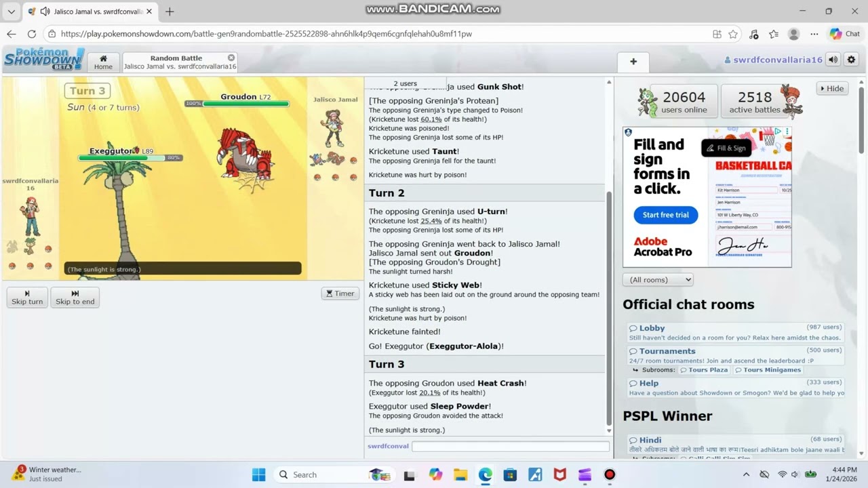Open the browser profile icon
This screenshot has width=868, height=488.
tap(794, 34)
